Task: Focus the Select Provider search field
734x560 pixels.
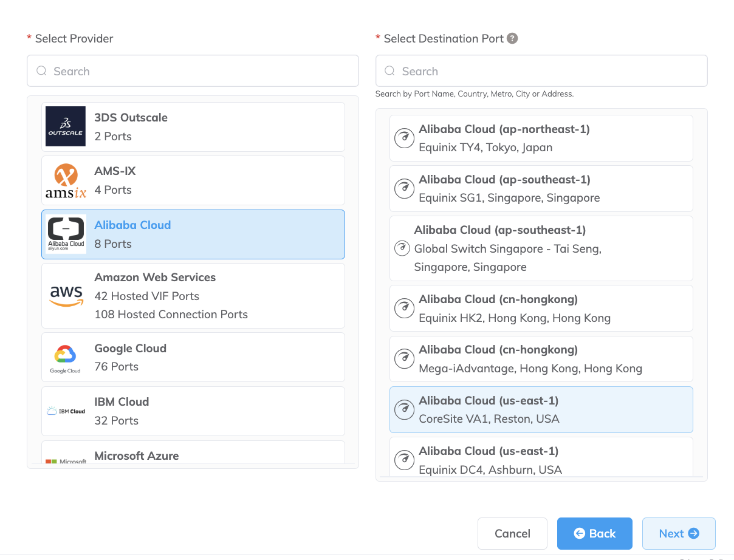Action: (x=193, y=71)
